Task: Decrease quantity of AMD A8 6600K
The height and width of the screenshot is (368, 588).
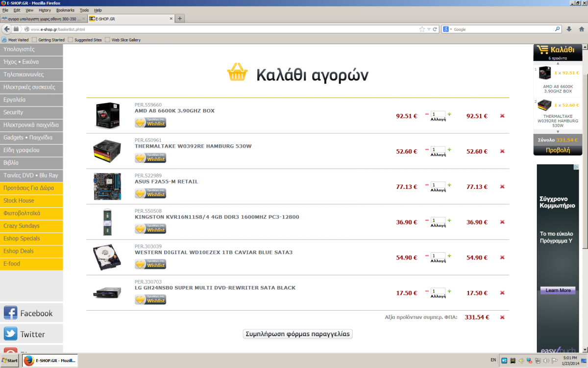Action: pos(427,114)
